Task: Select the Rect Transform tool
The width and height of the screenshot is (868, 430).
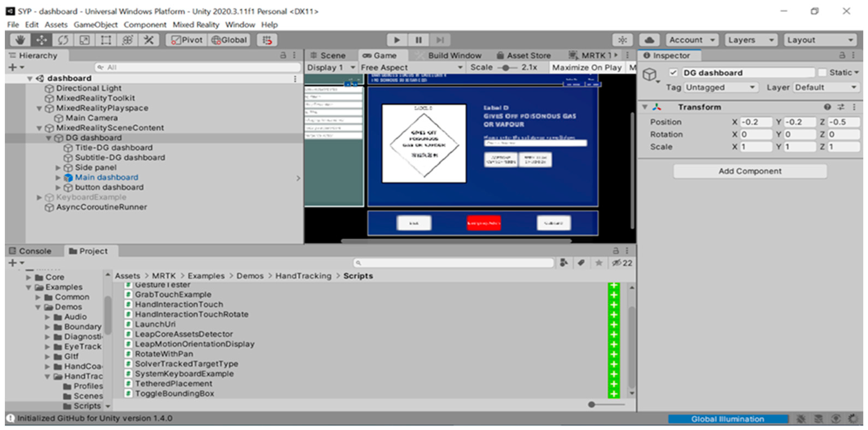Action: click(x=106, y=40)
